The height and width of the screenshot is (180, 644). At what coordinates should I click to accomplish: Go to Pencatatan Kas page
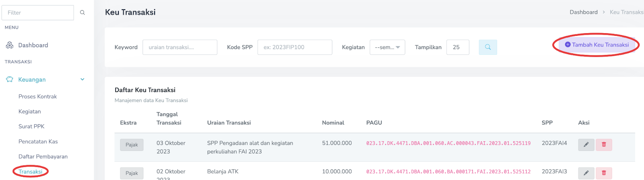38,142
